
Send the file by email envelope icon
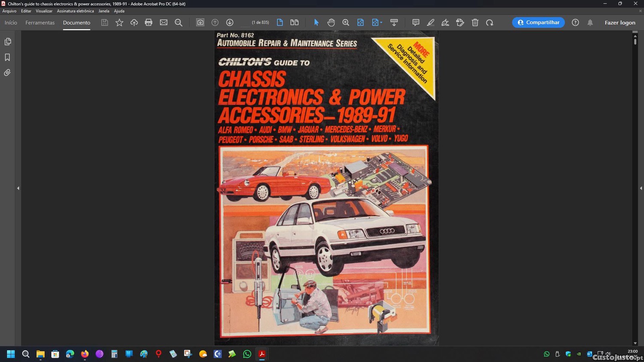(164, 22)
